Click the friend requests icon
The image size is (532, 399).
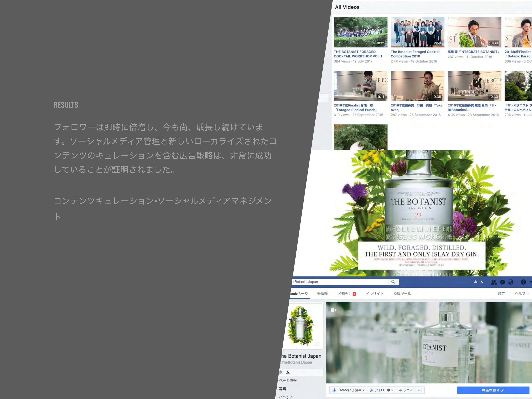coord(494,283)
